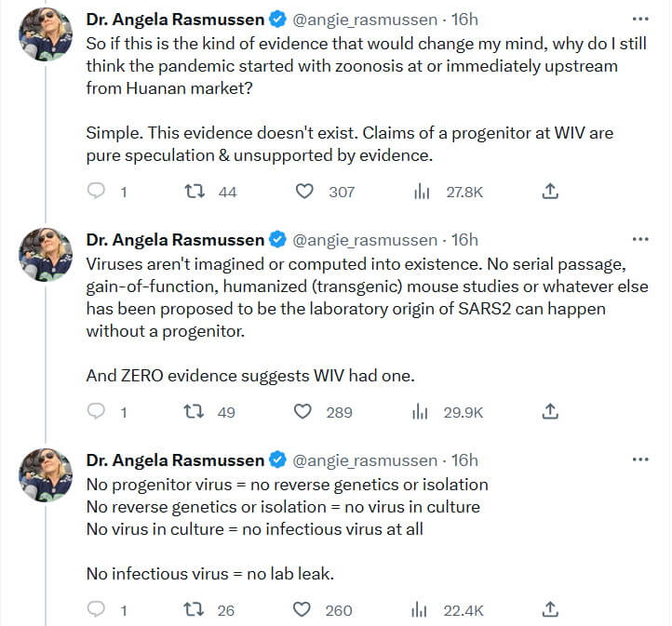The height and width of the screenshot is (626, 672).
Task: Open the 16h timestamp on first tweet
Action: click(x=464, y=20)
